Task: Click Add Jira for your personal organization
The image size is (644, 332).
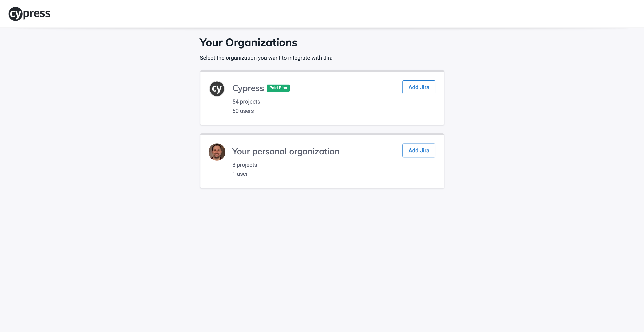Action: pyautogui.click(x=419, y=150)
